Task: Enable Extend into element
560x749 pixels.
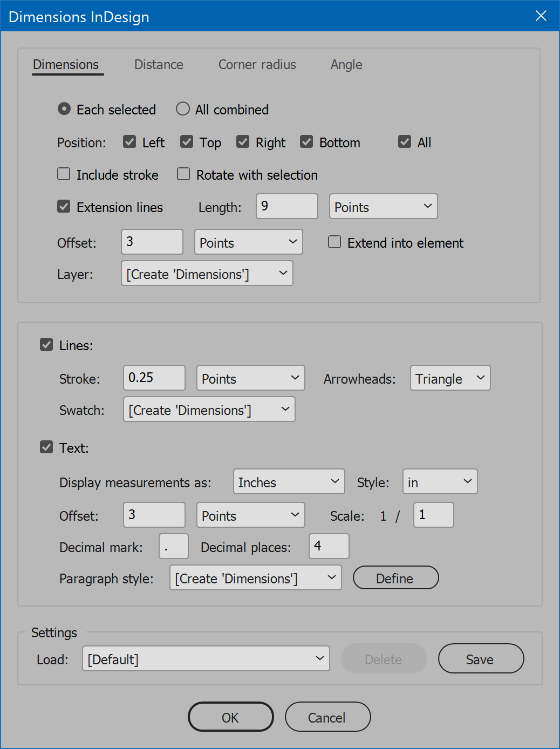Action: [x=334, y=242]
